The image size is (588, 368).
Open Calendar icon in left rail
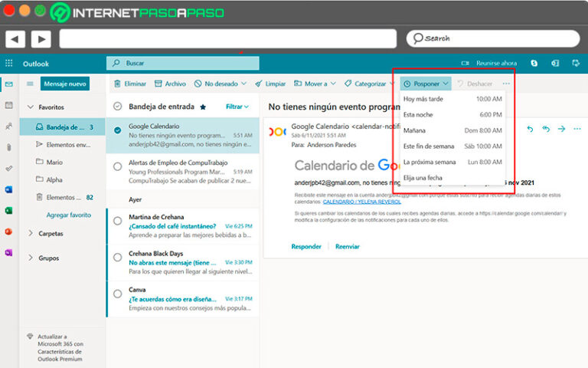[x=9, y=106]
